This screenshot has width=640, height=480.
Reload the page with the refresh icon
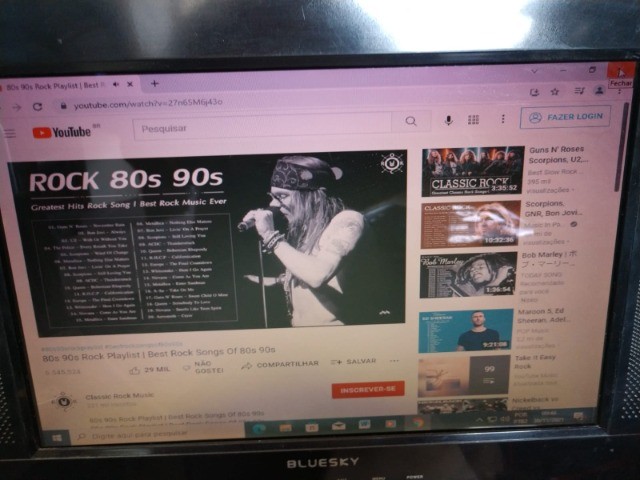tap(38, 107)
